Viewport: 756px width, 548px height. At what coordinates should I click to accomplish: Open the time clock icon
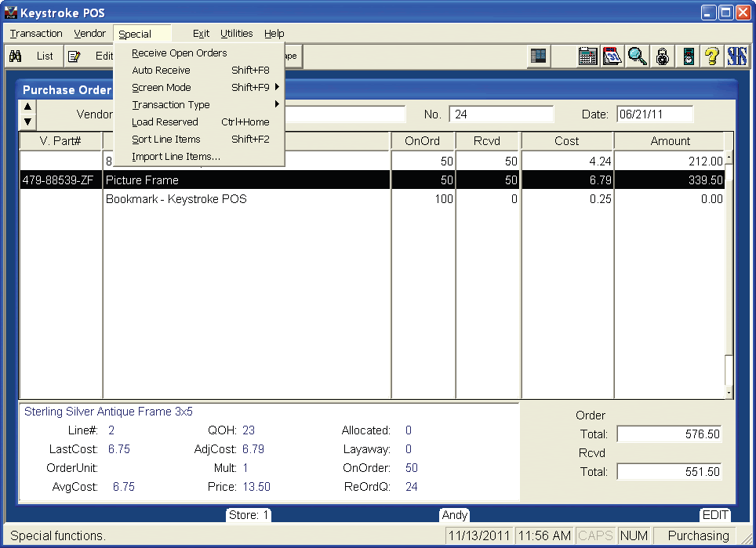(688, 56)
